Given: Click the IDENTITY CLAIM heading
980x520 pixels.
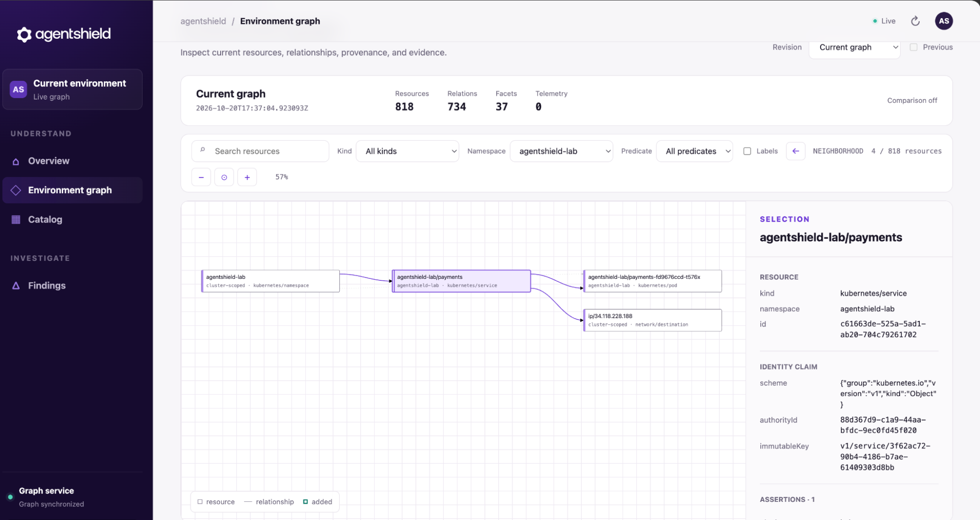Looking at the screenshot, I should click(x=788, y=367).
